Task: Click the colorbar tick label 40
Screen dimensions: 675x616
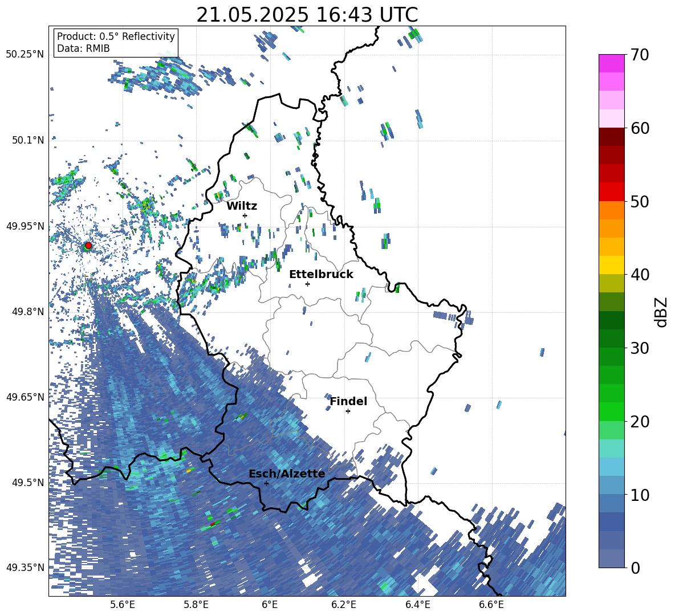Action: click(640, 275)
